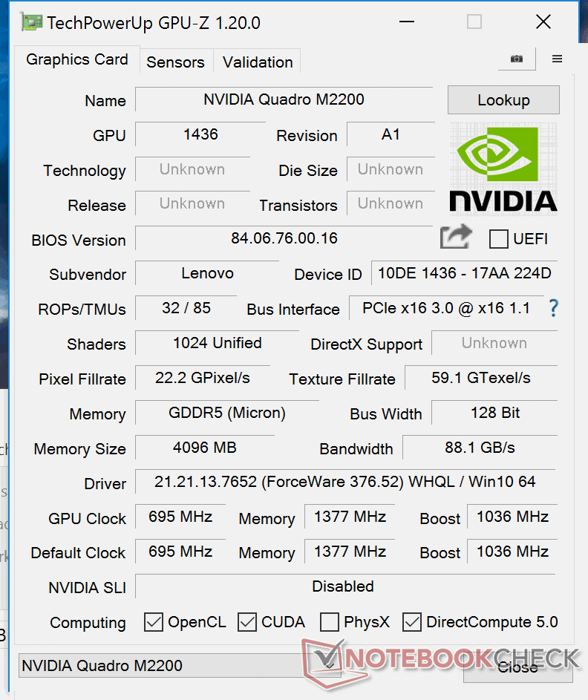Image resolution: width=588 pixels, height=700 pixels.
Task: Toggle the DirectCompute 5.0 checkbox
Action: (412, 622)
